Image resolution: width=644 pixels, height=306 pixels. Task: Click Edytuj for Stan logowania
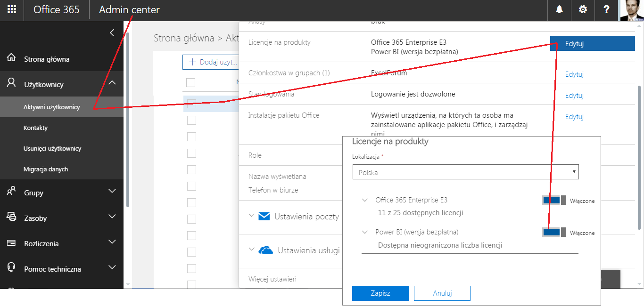coord(574,95)
